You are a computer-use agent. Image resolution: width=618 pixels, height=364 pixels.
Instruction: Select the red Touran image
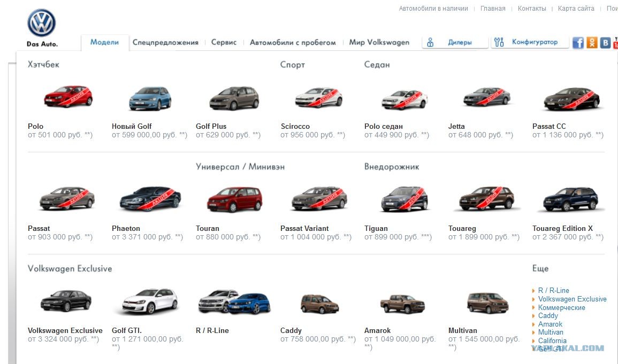click(234, 199)
